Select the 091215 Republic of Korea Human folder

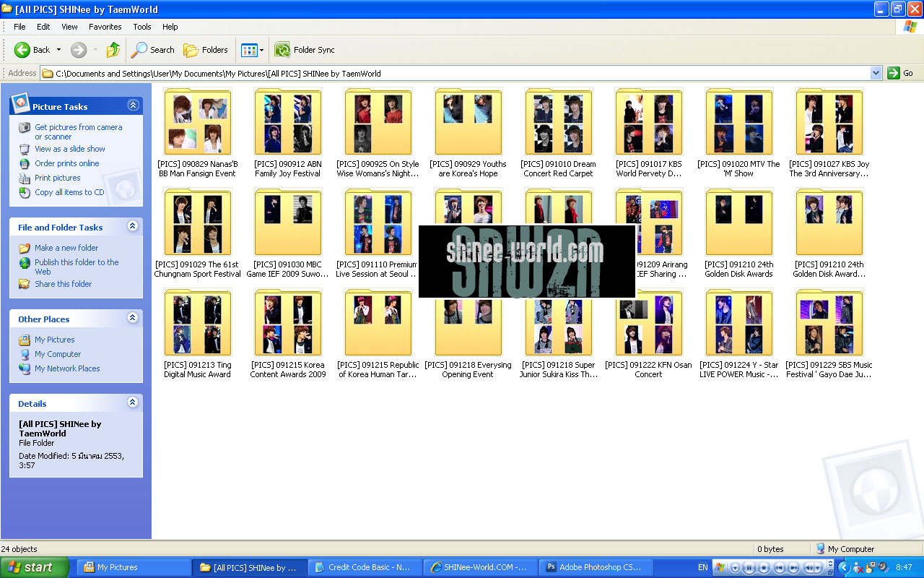[378, 335]
